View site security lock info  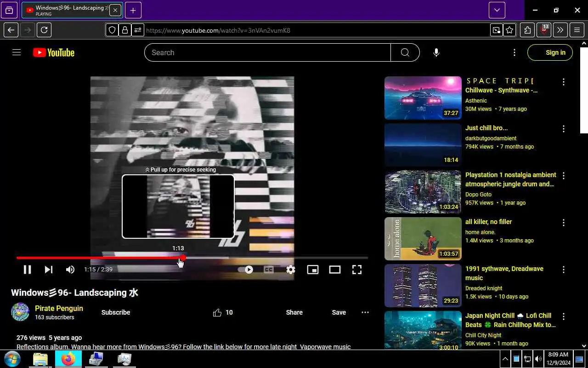click(x=125, y=30)
